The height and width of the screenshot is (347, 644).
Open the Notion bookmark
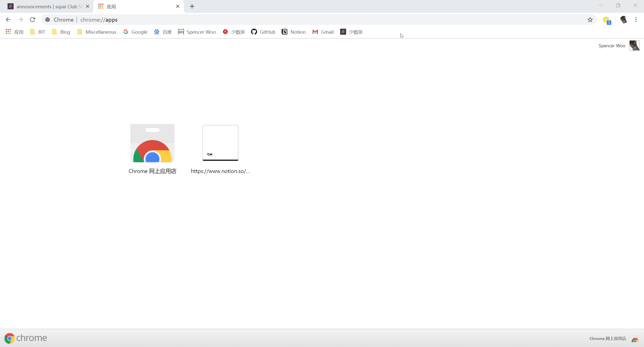point(294,32)
